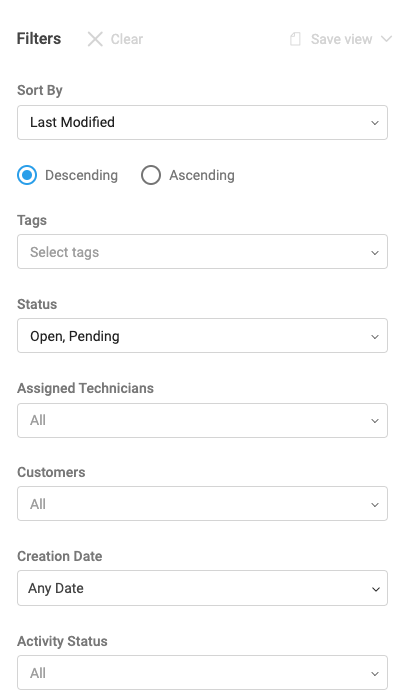
Task: Select the Ascending radio button
Action: click(151, 175)
